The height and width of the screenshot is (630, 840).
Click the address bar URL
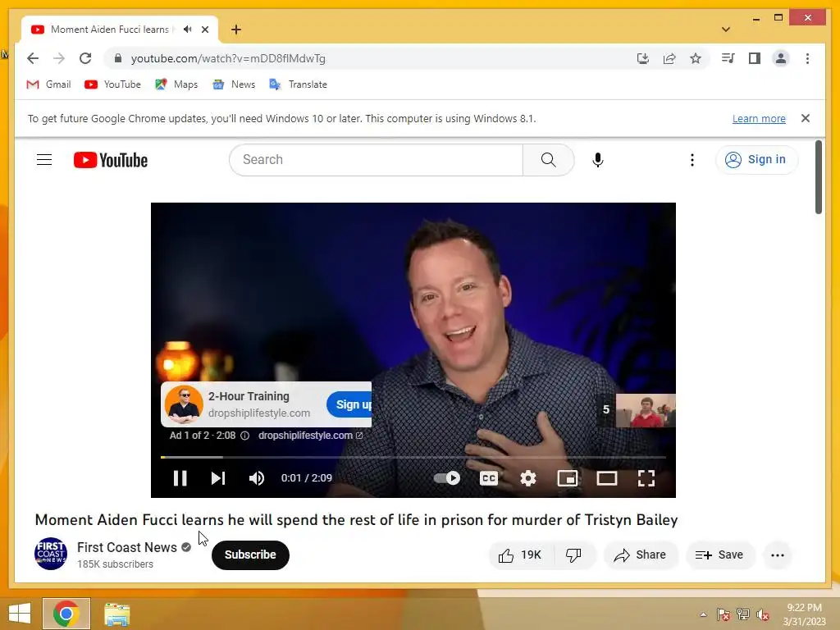[228, 58]
